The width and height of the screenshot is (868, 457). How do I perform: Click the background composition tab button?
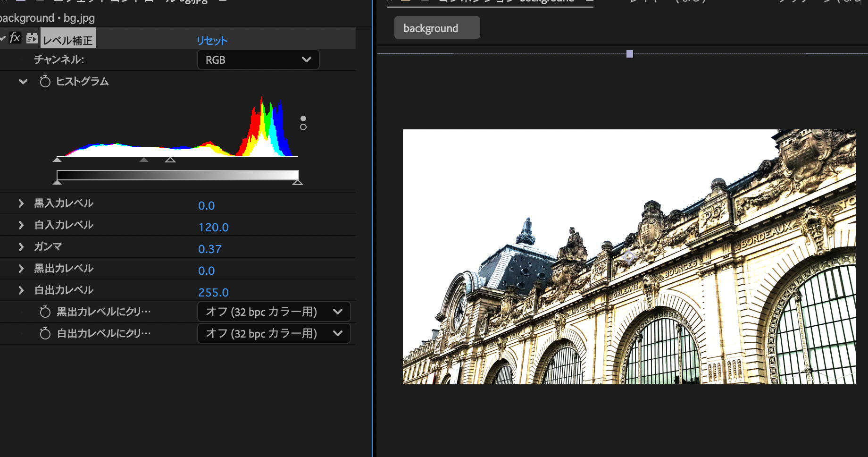click(437, 28)
